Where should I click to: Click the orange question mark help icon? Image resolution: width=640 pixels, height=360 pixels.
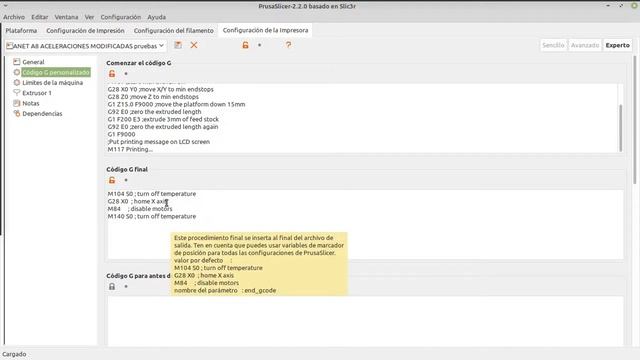coord(289,45)
